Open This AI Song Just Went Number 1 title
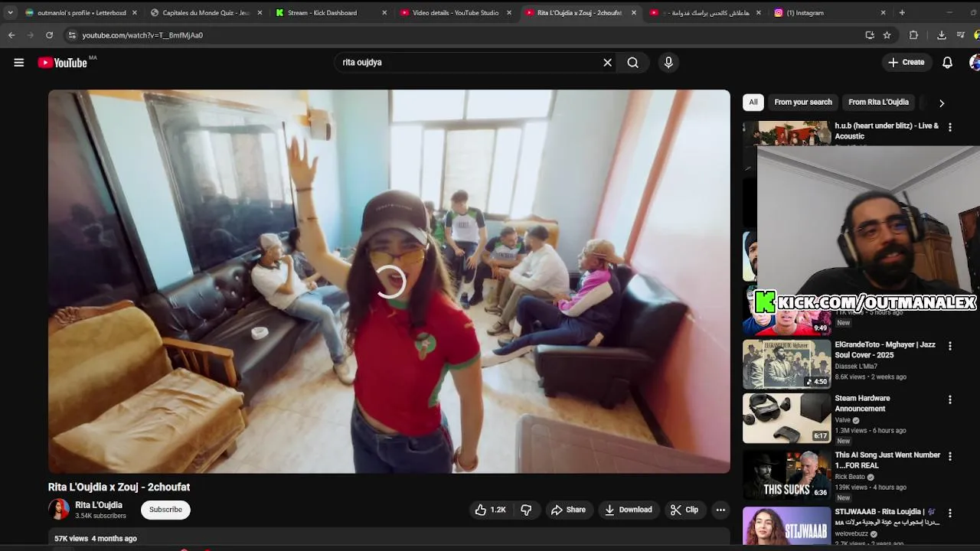The image size is (980, 551). [887, 460]
